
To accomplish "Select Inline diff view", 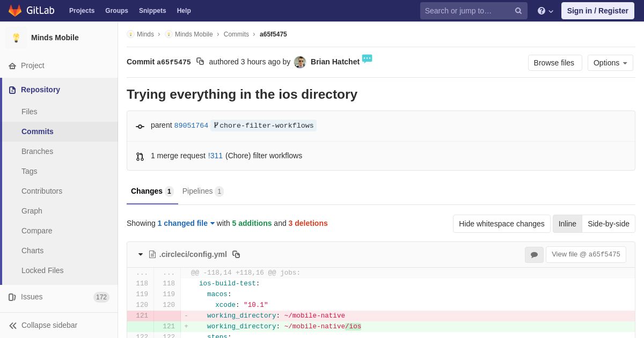I will click(x=567, y=224).
